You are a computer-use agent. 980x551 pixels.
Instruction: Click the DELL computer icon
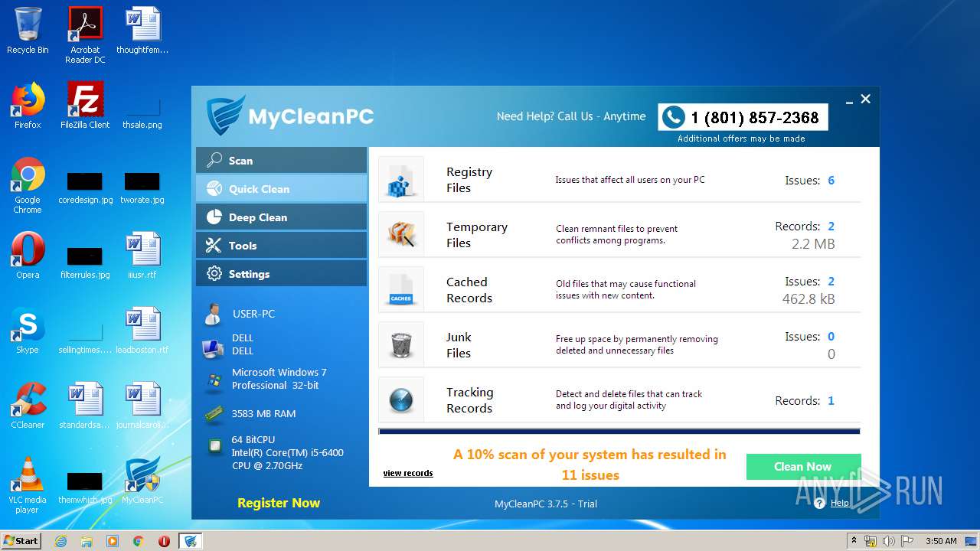point(213,348)
